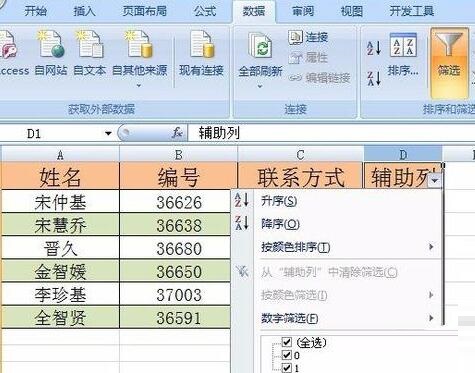This screenshot has height=373, width=475.
Task: Click cell with number 36626
Action: coord(175,202)
